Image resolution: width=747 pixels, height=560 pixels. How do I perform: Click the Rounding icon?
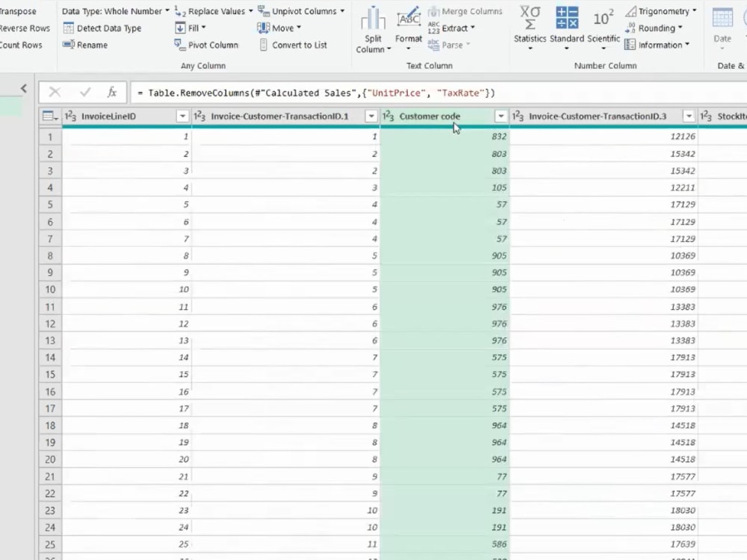coord(630,28)
